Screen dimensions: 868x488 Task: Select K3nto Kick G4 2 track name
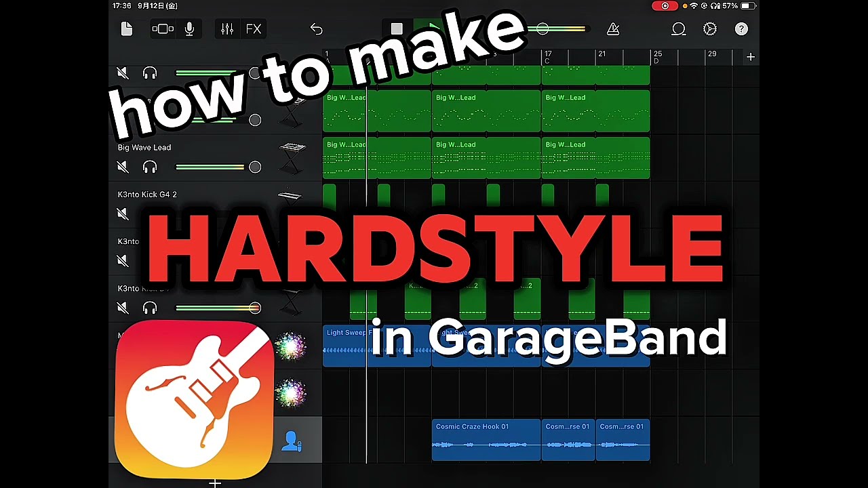[x=147, y=194]
